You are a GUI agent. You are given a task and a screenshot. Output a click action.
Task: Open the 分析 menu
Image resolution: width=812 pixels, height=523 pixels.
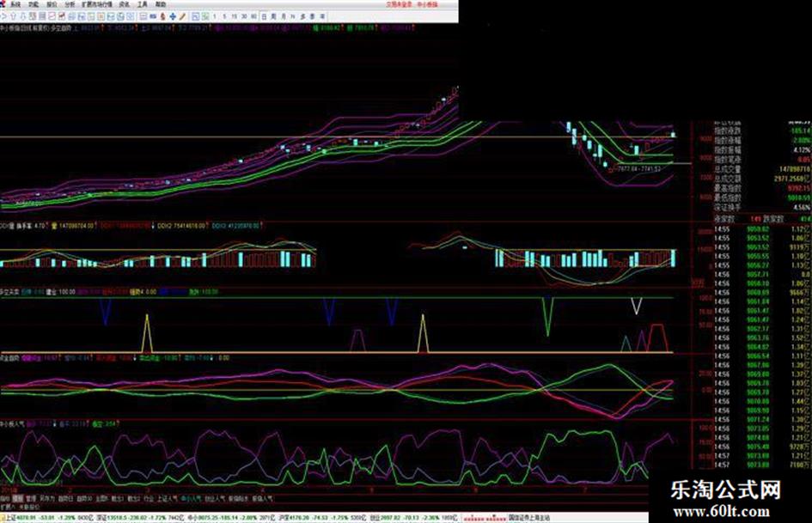click(70, 4)
